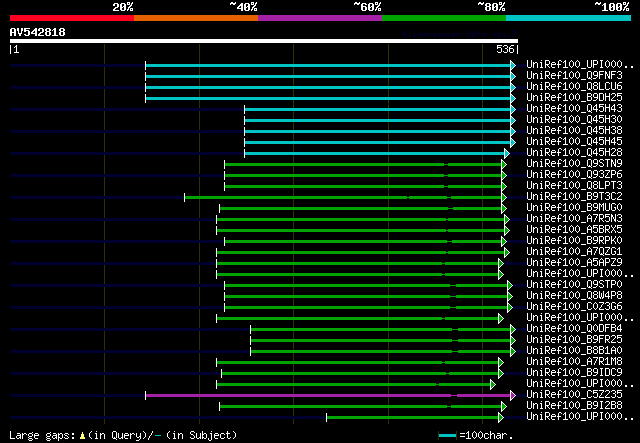Select the UniRef100_B9I2B8 label
The width and height of the screenshot is (640, 443).
(x=574, y=406)
